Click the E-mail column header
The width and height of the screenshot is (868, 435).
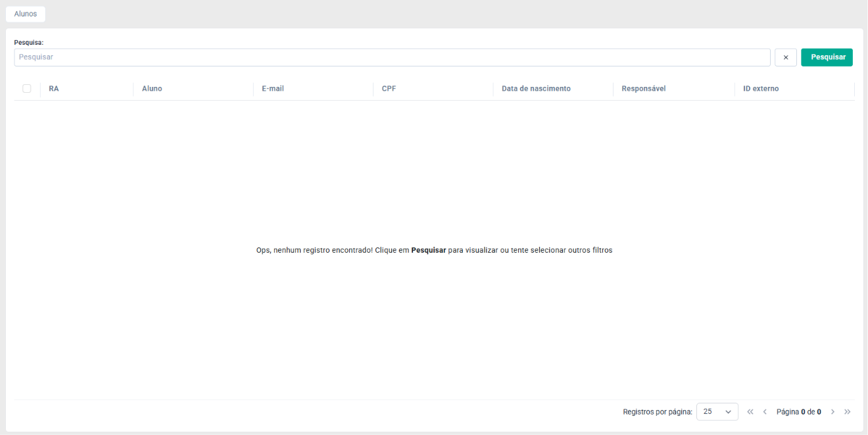[x=273, y=88]
